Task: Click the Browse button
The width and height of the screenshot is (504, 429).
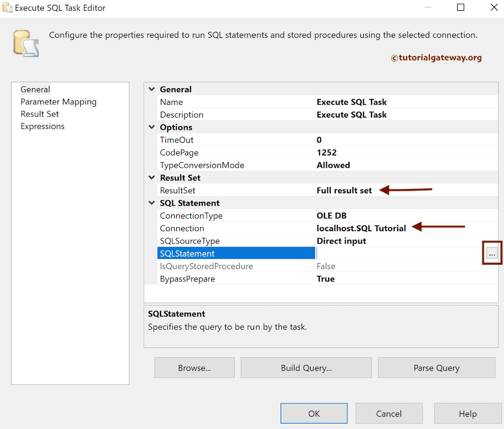Action: pos(194,368)
